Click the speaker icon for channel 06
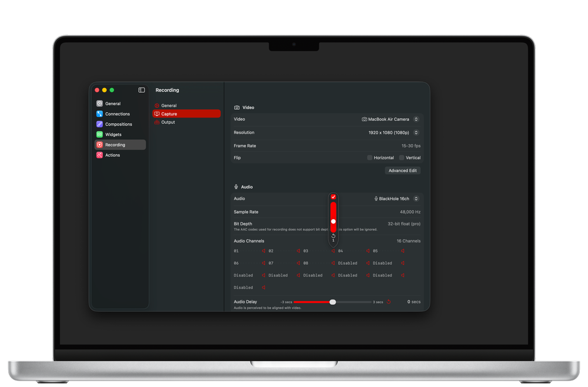Image resolution: width=588 pixels, height=387 pixels. point(263,263)
